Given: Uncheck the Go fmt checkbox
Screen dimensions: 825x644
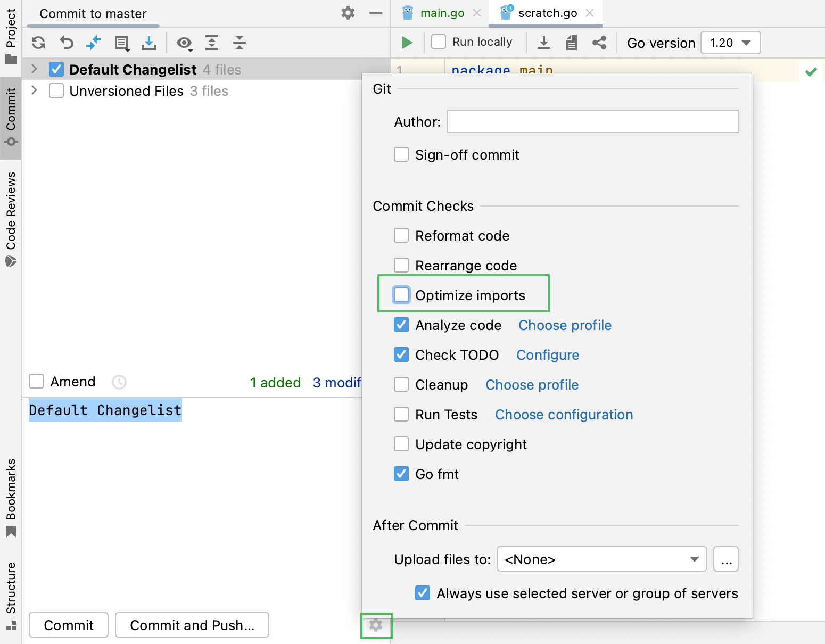Looking at the screenshot, I should click(401, 474).
